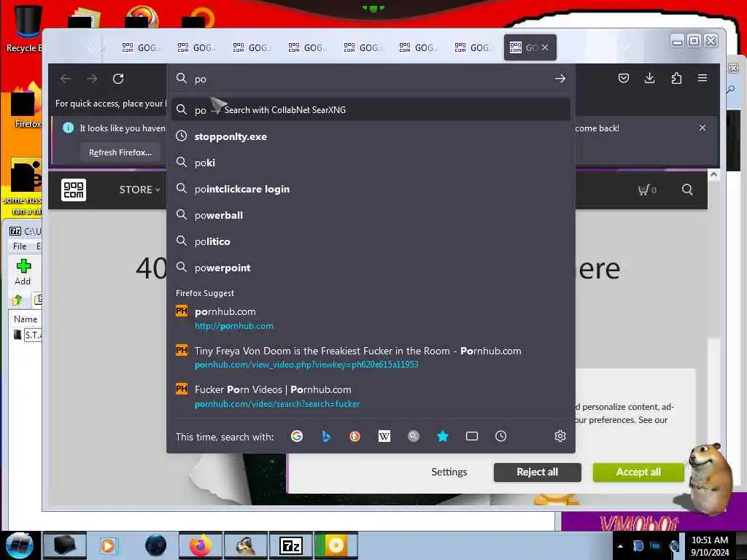Open the Firefox downloads panel
Image resolution: width=747 pixels, height=560 pixels.
click(x=649, y=78)
